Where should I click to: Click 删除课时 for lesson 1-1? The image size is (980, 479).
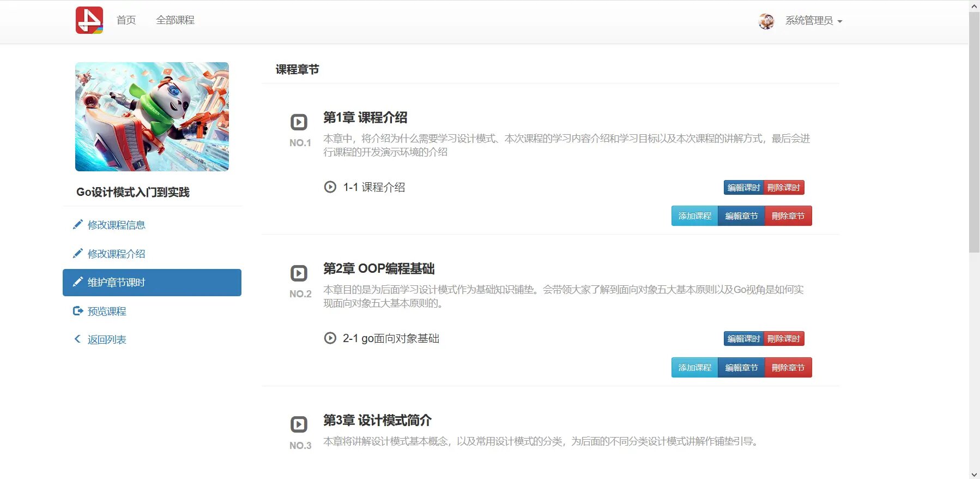784,188
